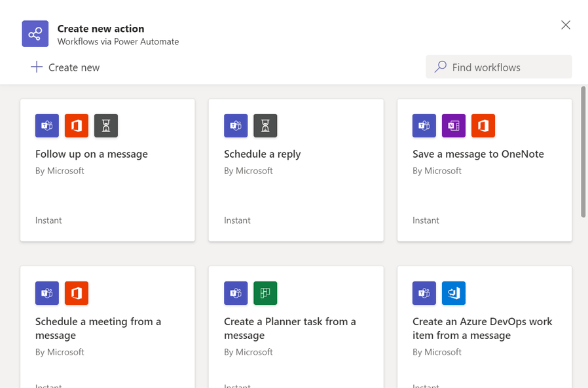Screen dimensions: 588x388
Task: Click the hourglass icon on Follow up card
Action: tap(106, 126)
